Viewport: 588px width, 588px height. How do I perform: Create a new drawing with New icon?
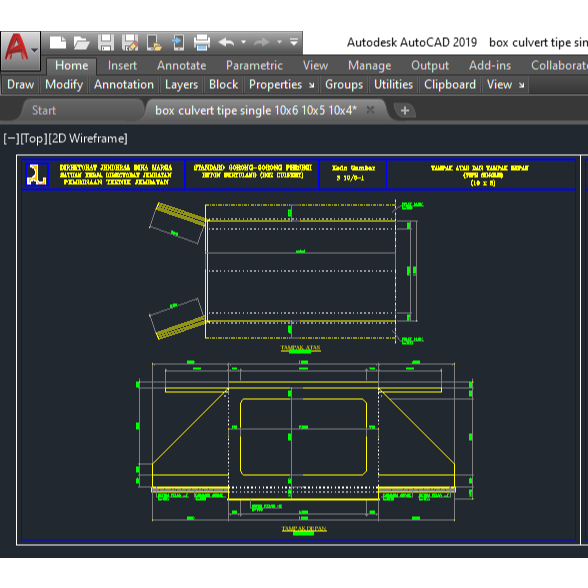pos(58,42)
